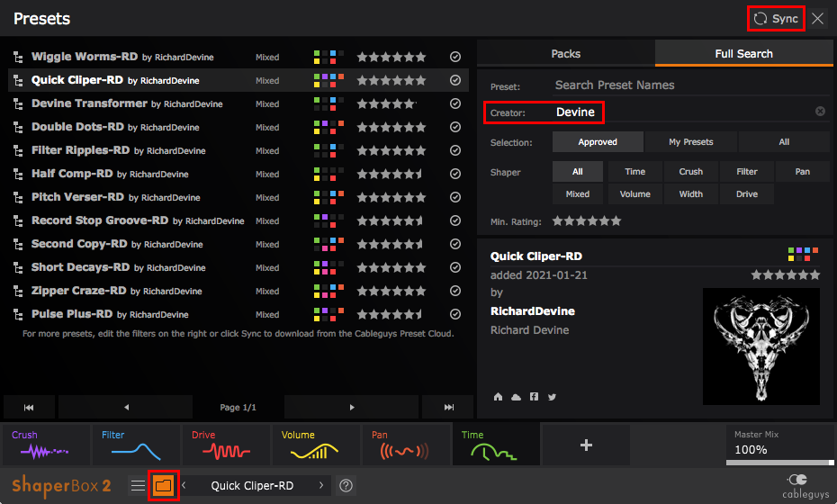Select the My Presets selection filter
The image size is (837, 504).
click(690, 142)
